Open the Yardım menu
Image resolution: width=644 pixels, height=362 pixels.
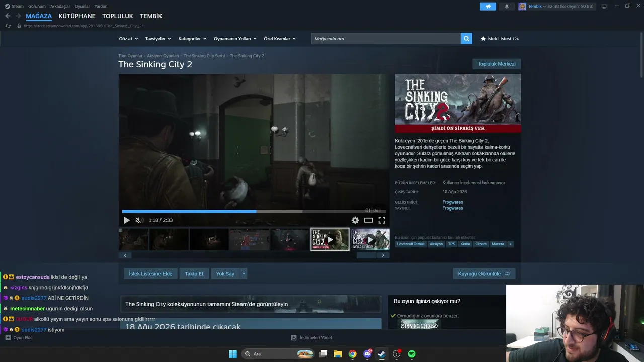pyautogui.click(x=101, y=7)
